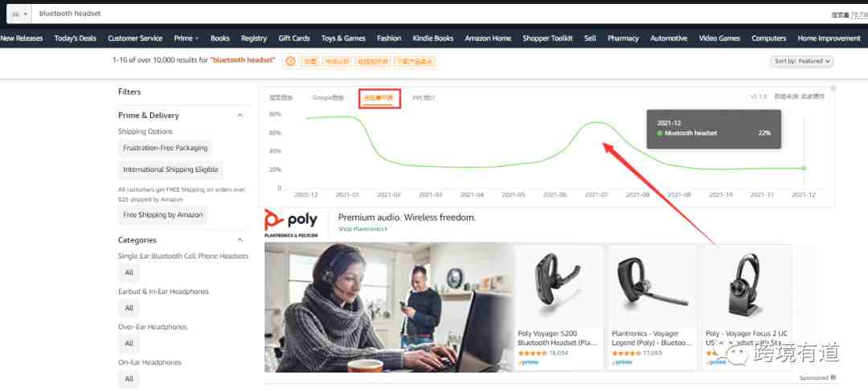The image size is (868, 391).
Task: Collapse the Categories filter section
Action: 240,240
